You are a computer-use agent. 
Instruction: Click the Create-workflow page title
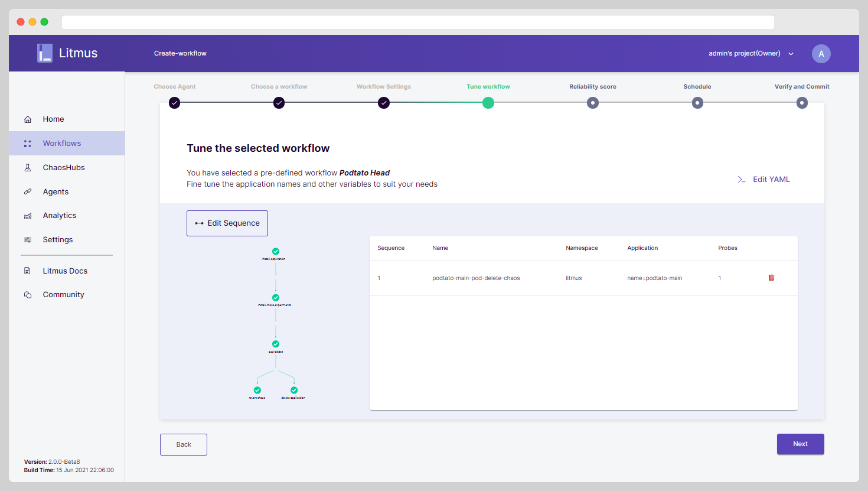click(180, 53)
